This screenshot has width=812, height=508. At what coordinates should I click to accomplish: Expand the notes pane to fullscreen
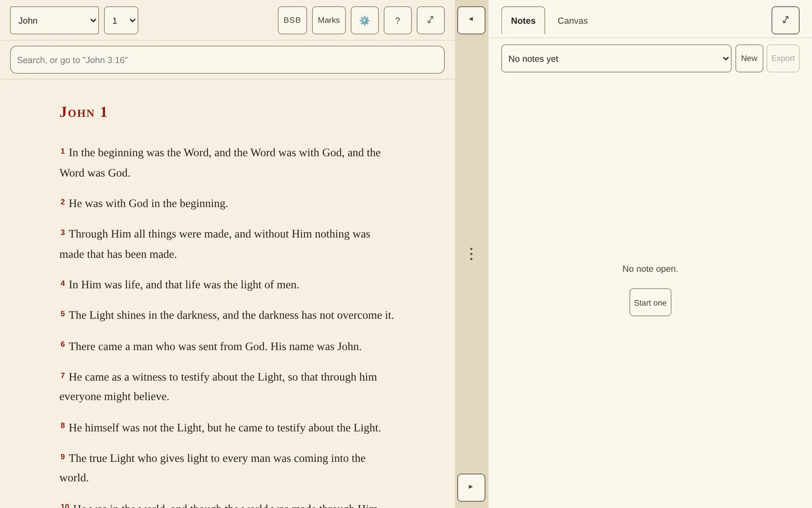point(785,20)
